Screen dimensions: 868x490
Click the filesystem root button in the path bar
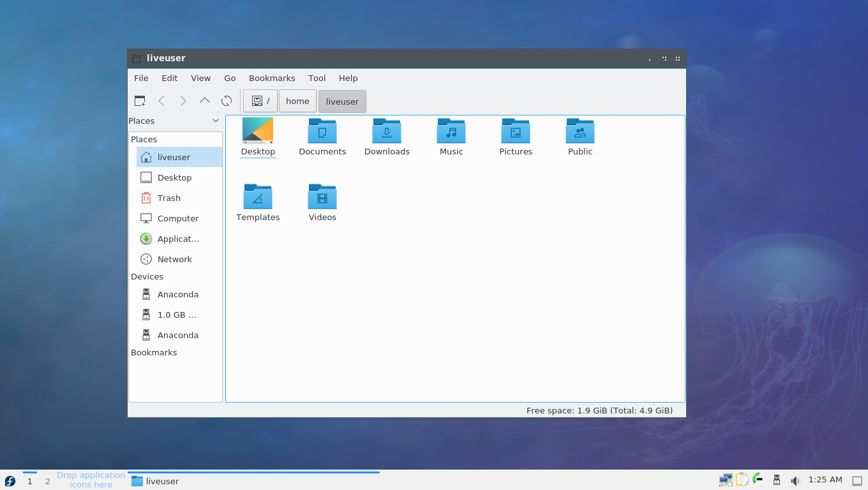(x=260, y=101)
